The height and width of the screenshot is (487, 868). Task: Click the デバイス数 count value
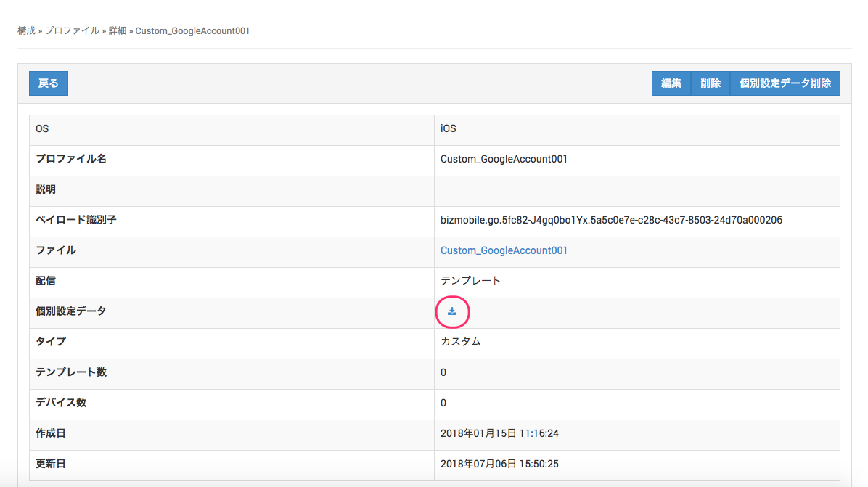click(x=443, y=403)
